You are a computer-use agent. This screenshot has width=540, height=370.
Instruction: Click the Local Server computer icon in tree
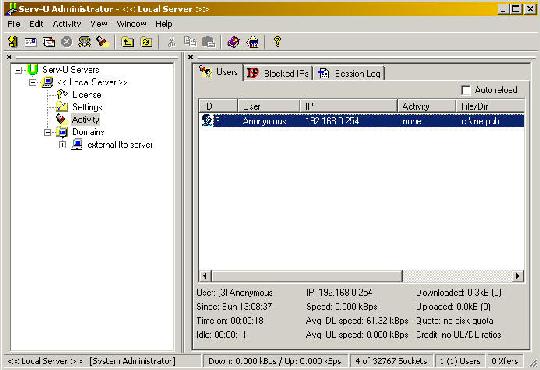pos(47,82)
